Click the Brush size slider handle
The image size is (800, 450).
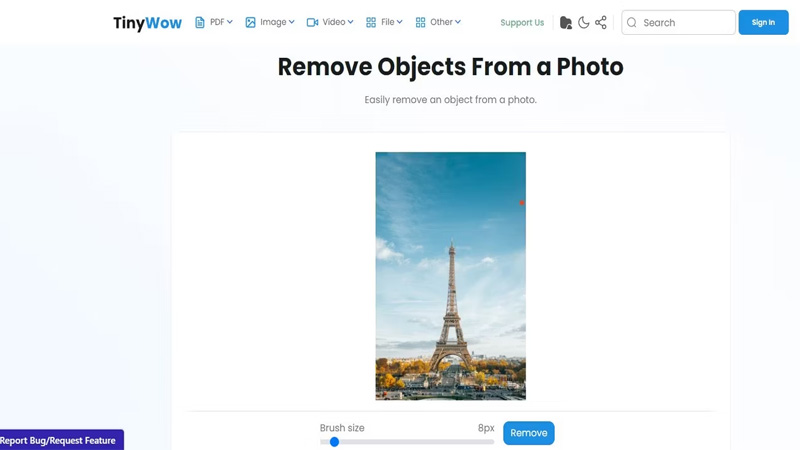(334, 441)
